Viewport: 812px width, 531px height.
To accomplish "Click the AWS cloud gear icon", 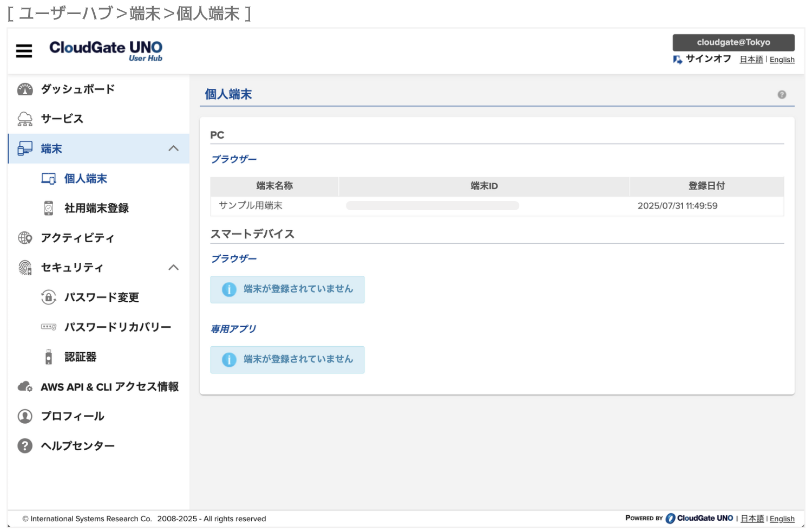I will coord(25,386).
